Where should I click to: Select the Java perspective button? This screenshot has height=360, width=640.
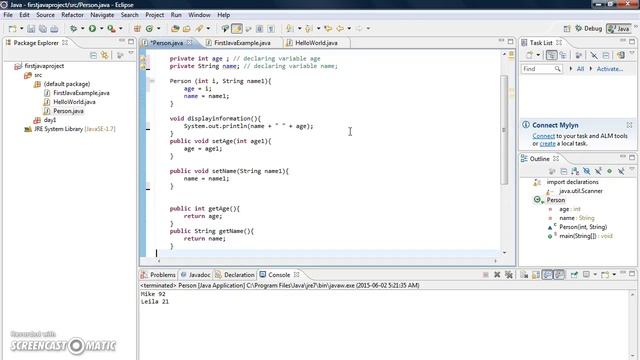click(618, 29)
